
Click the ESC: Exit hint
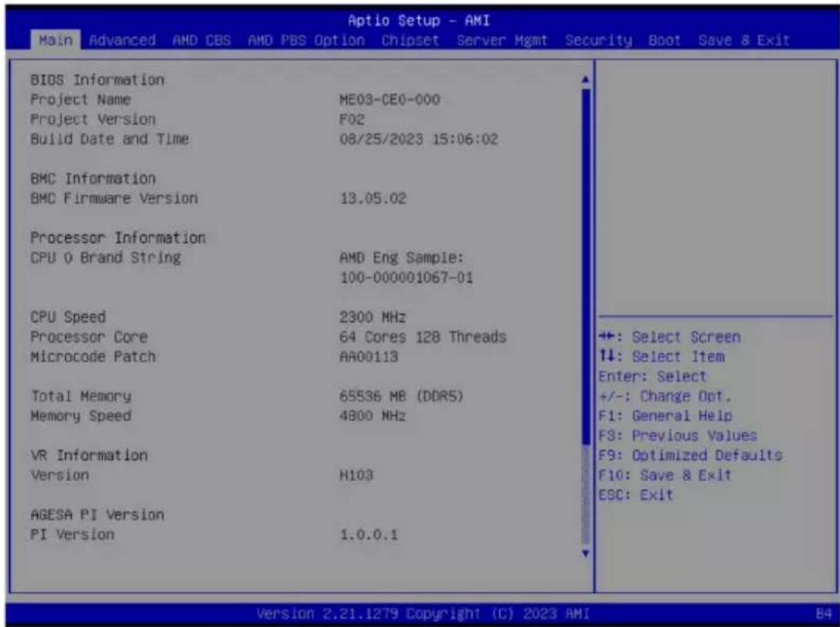coord(635,495)
